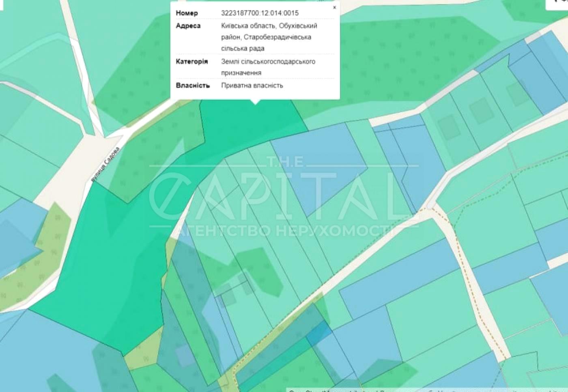Click the Адреса field label
Viewport: 568px width, 392px height.
tap(188, 26)
